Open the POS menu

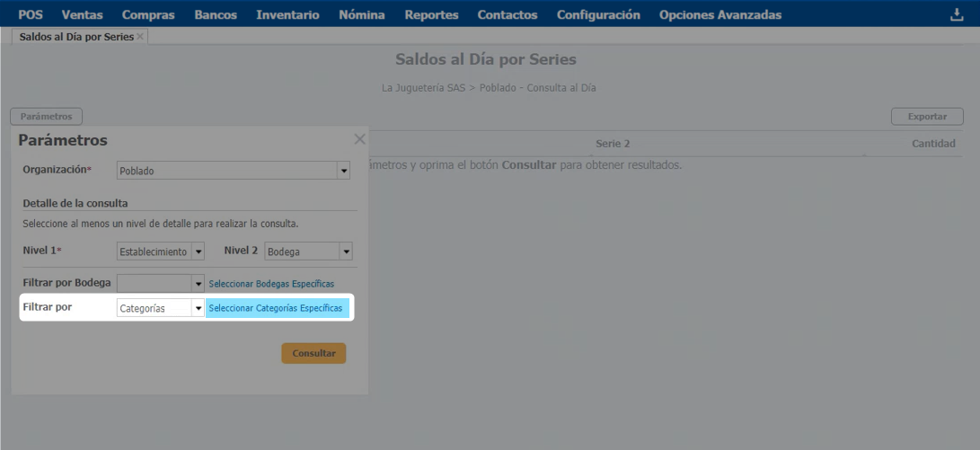point(31,14)
